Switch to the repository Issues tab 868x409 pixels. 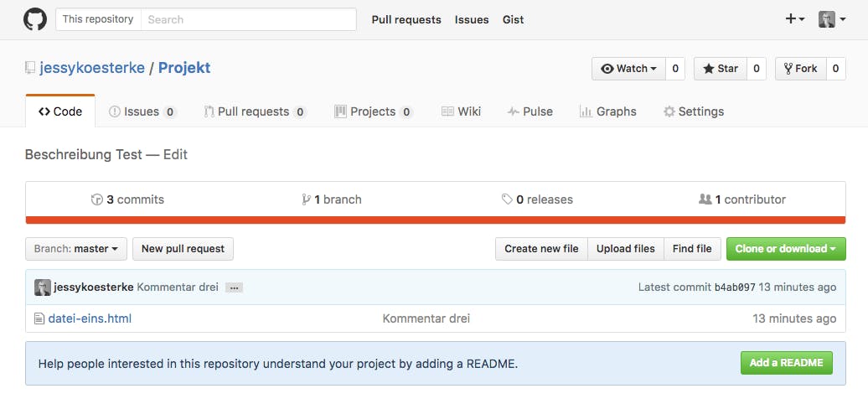142,111
